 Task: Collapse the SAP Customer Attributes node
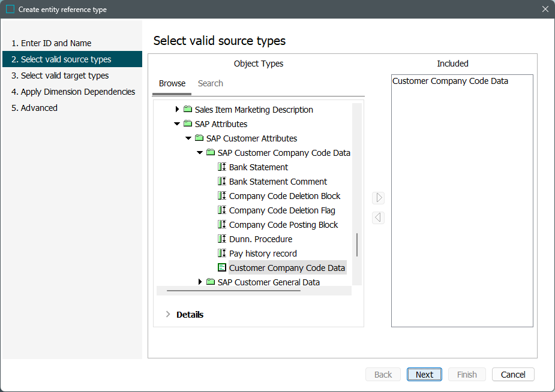[188, 138]
